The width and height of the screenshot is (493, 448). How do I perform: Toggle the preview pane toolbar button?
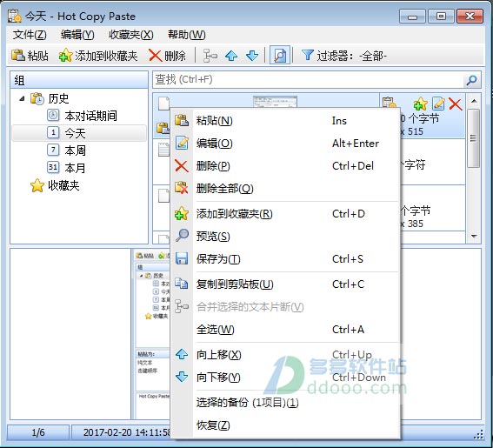pos(279,56)
